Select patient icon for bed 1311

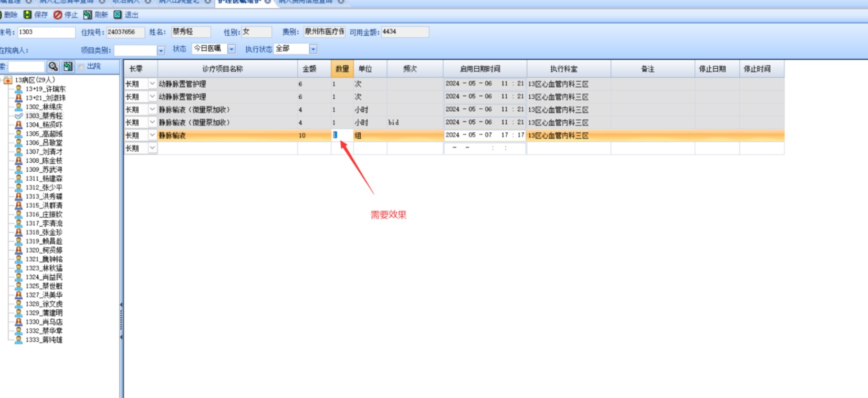pyautogui.click(x=18, y=178)
